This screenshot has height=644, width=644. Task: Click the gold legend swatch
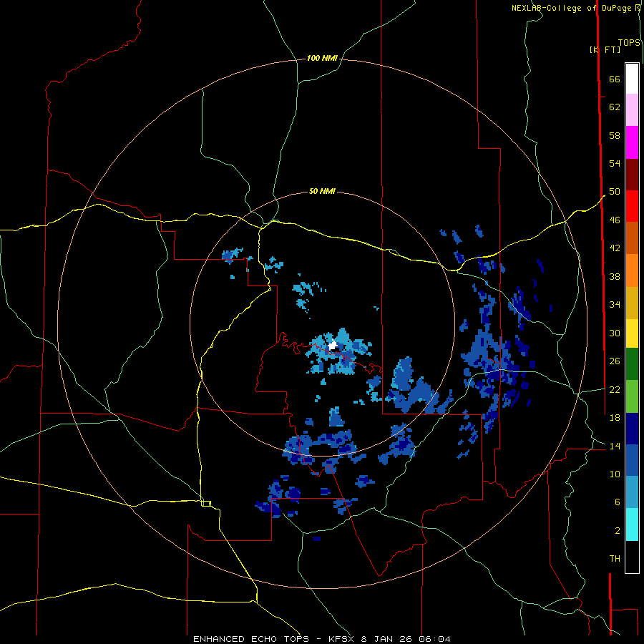(632, 303)
